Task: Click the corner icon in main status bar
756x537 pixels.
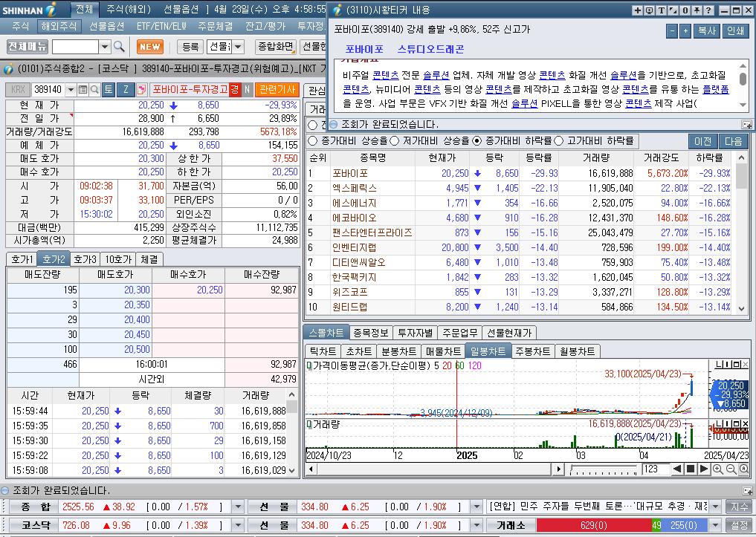Action: [747, 491]
